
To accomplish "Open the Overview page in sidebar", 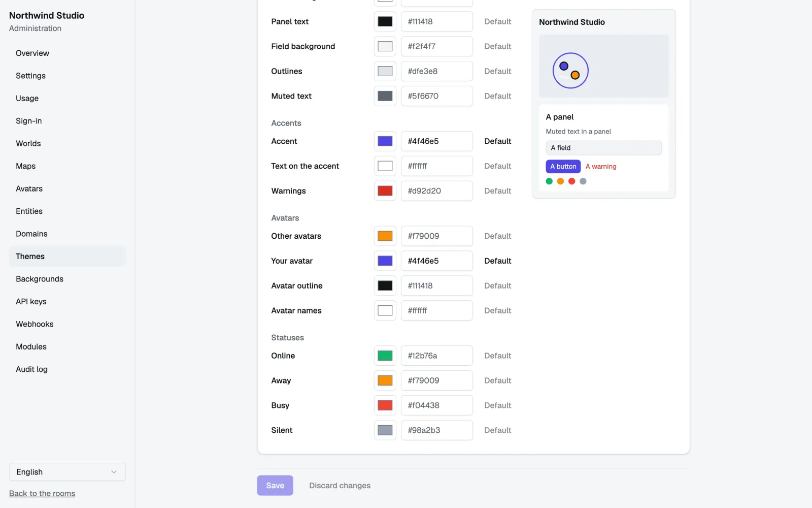I will click(67, 53).
